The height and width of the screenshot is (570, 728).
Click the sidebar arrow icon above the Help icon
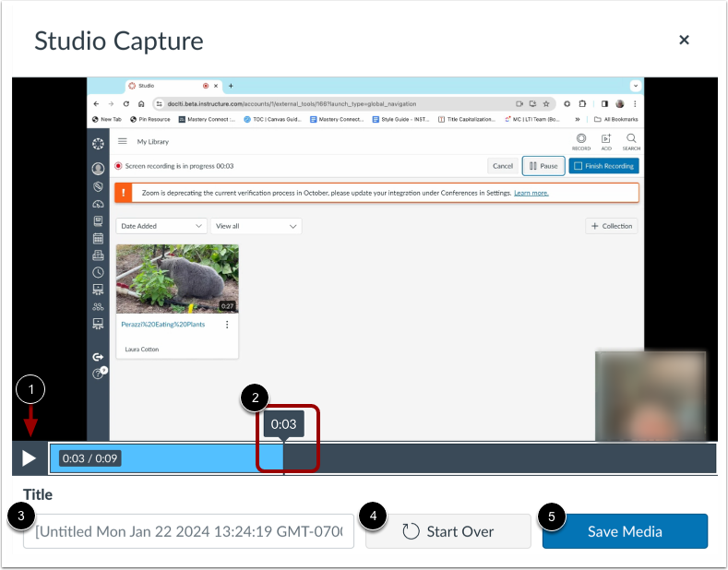(98, 357)
